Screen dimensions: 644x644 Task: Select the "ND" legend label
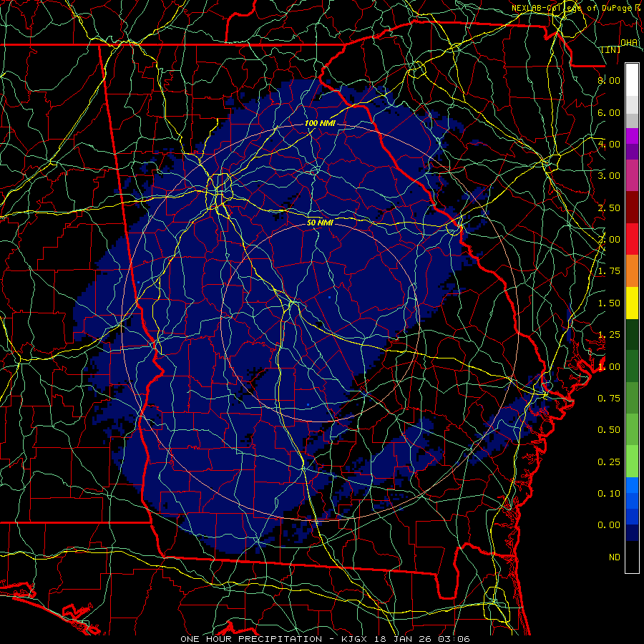615,557
